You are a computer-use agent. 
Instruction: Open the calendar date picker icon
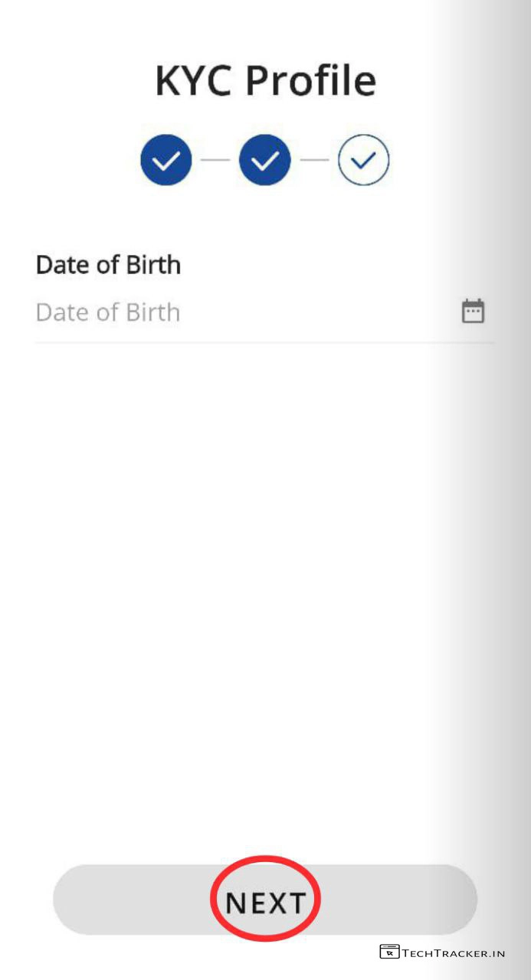pyautogui.click(x=473, y=312)
